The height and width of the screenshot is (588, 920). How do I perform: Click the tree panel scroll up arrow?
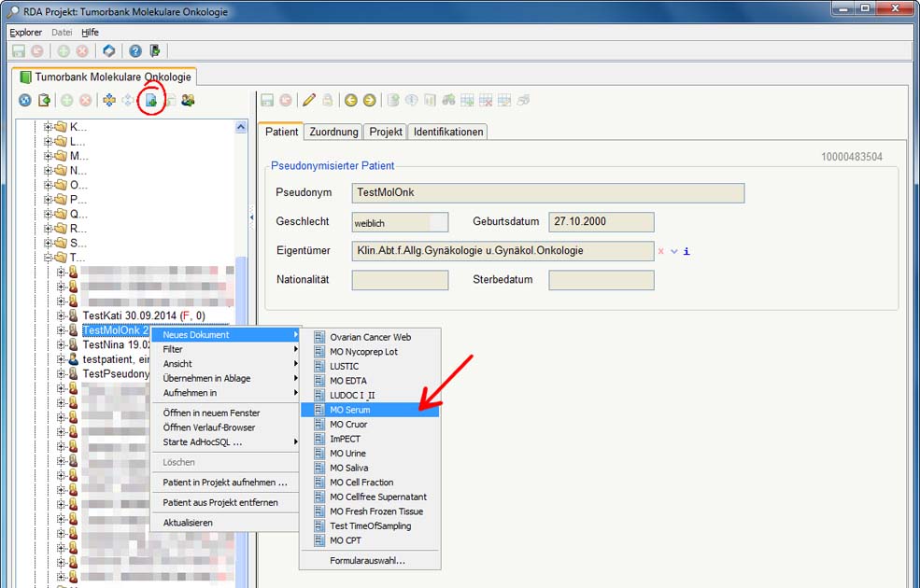pos(241,127)
